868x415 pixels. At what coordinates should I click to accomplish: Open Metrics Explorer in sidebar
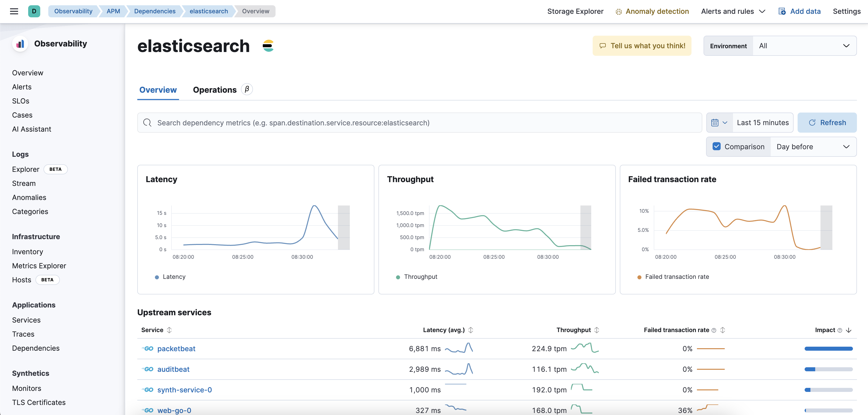39,266
